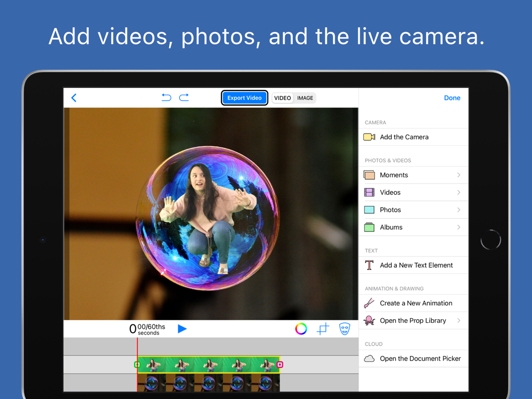
Task: Click the time counter display
Action: point(147,329)
